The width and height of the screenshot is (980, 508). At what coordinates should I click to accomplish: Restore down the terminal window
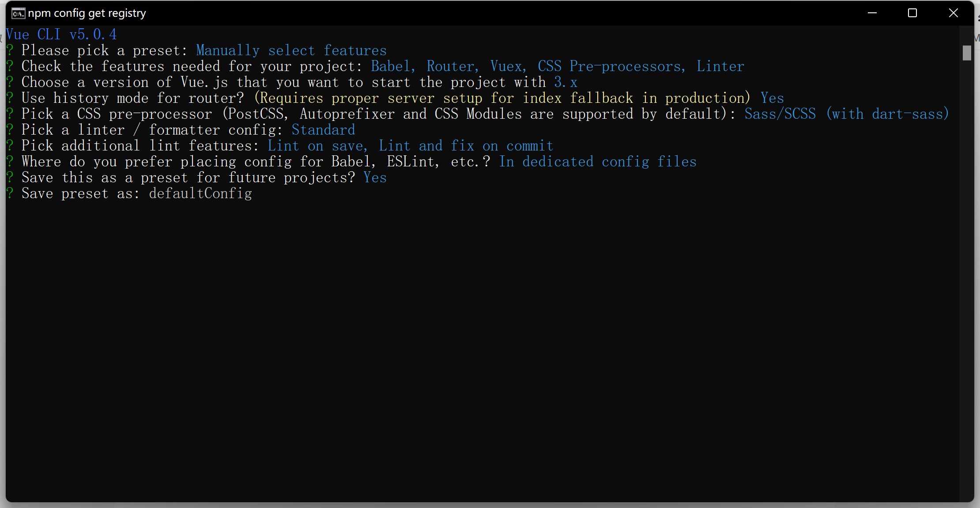[912, 13]
